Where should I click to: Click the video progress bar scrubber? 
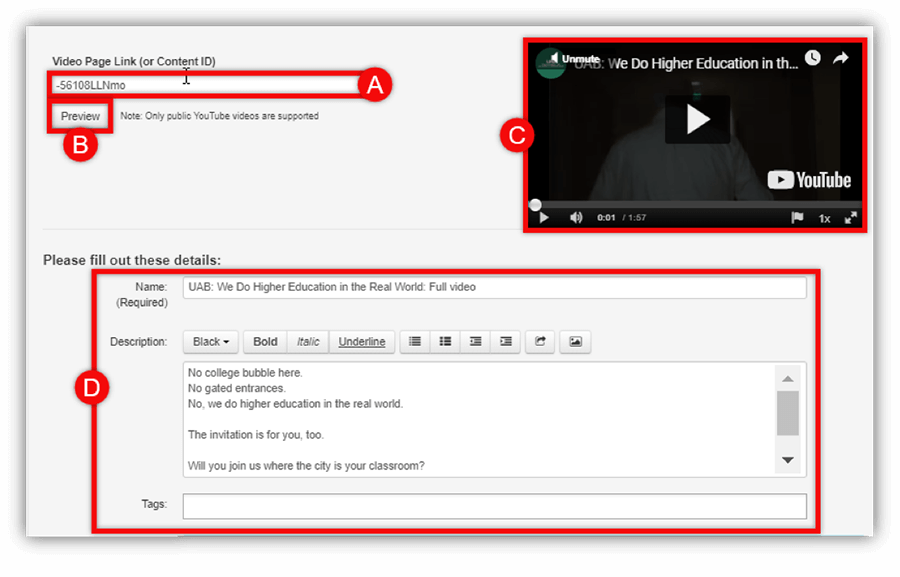(535, 204)
